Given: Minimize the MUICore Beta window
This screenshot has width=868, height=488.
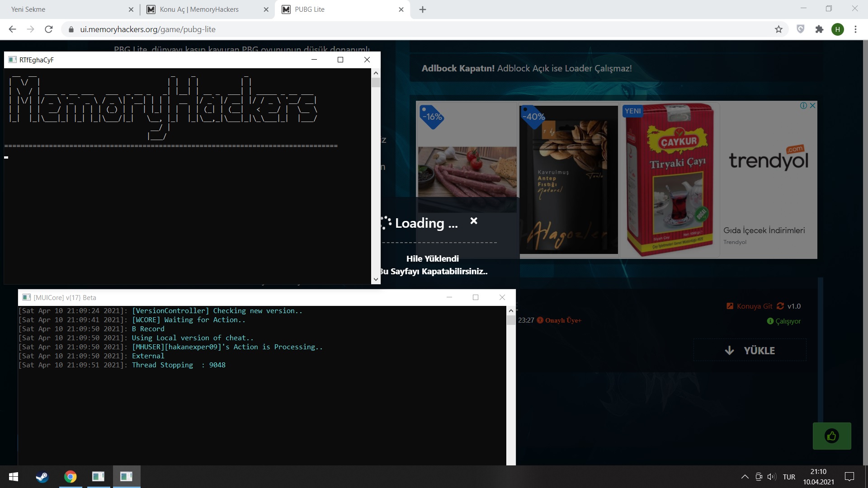Looking at the screenshot, I should point(449,297).
